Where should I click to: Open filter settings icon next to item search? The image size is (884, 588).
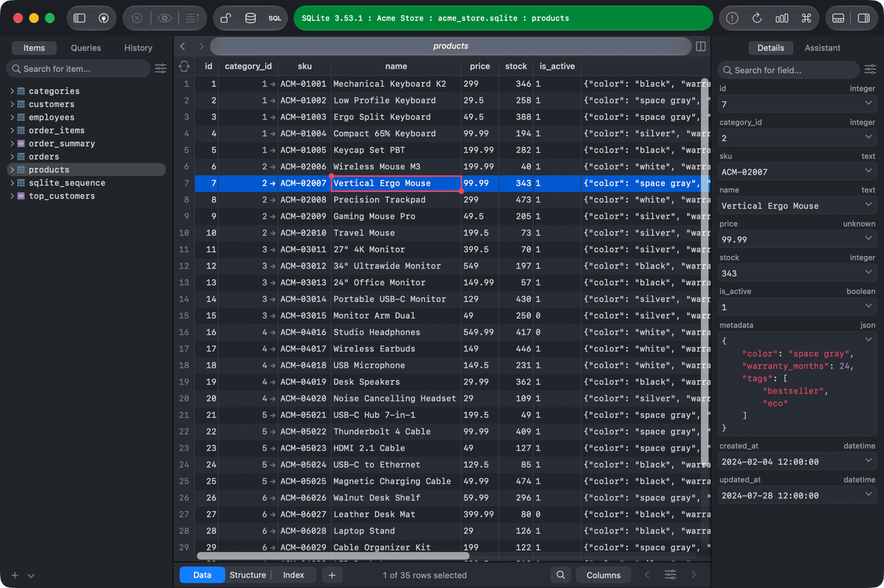pos(161,68)
